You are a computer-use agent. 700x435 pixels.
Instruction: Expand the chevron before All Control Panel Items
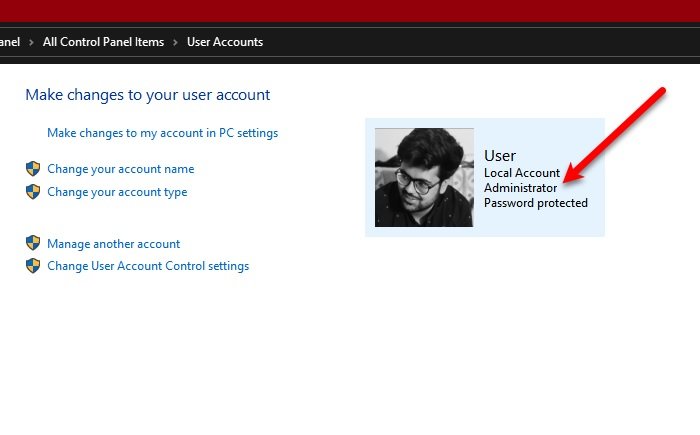point(31,42)
